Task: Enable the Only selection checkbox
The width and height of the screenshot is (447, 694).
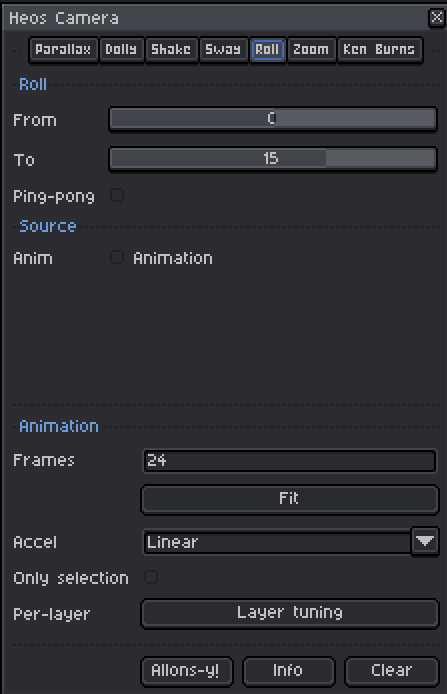Action: [x=151, y=577]
